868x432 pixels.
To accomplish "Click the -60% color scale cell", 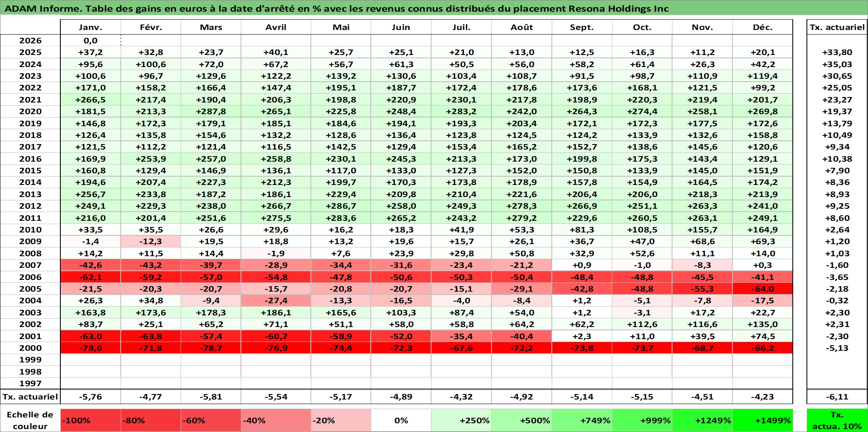I will [x=211, y=420].
